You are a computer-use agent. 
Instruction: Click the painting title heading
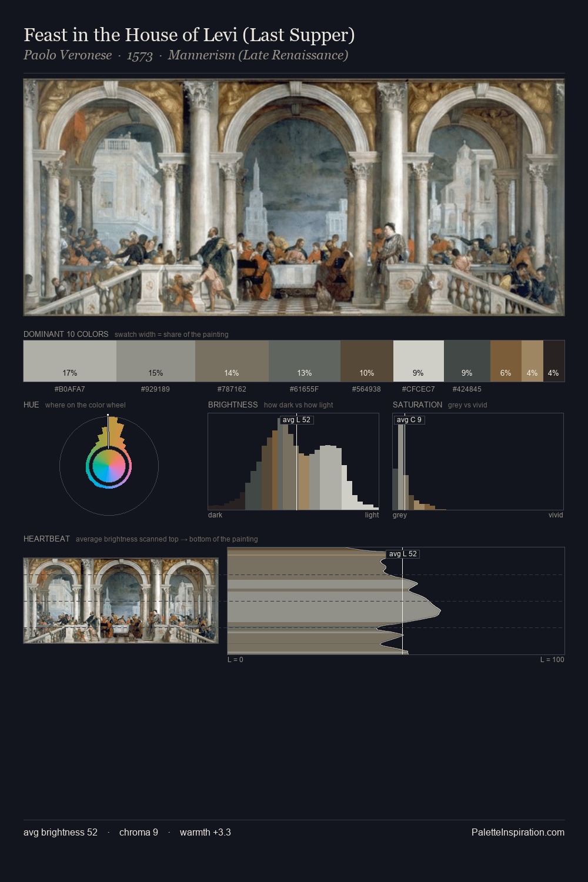click(x=189, y=35)
